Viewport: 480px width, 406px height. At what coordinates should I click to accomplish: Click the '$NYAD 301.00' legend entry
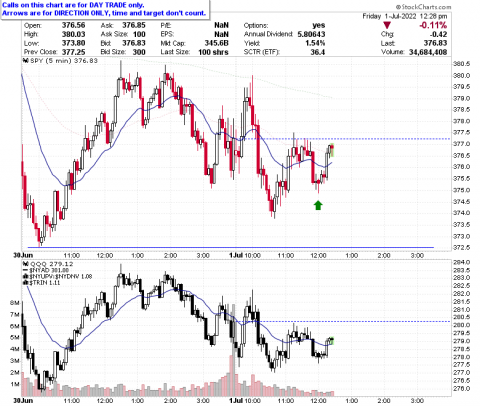point(49,270)
